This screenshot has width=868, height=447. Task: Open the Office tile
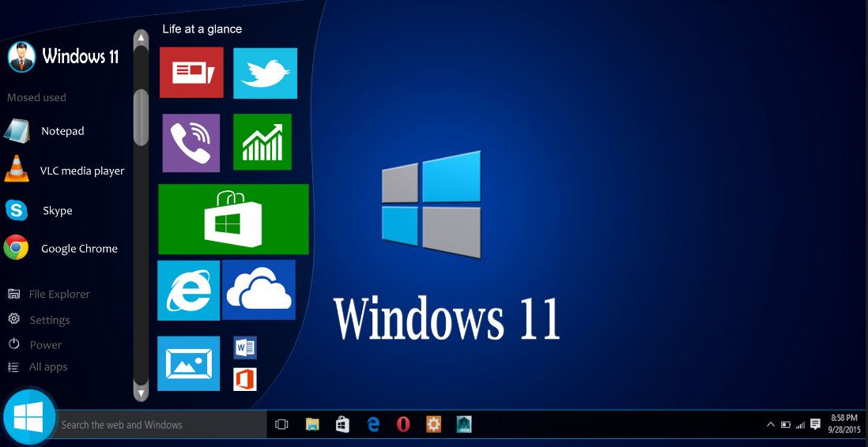245,379
